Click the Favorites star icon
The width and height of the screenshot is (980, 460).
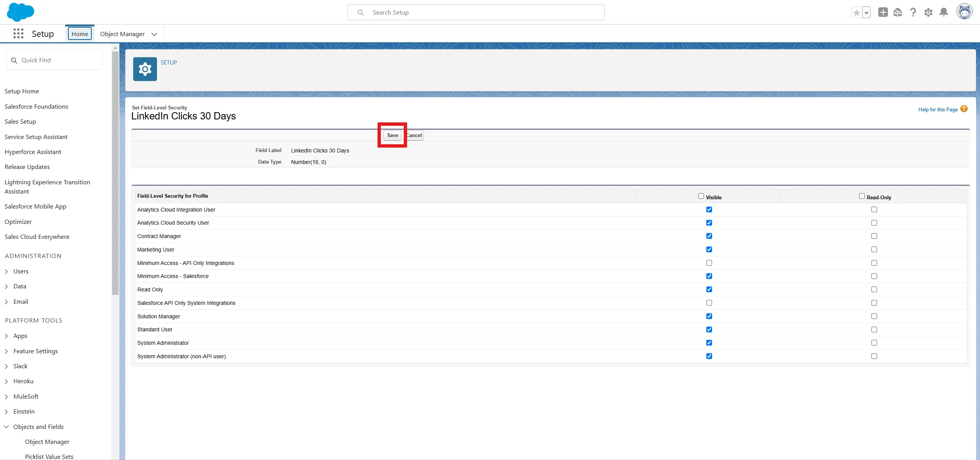[x=856, y=13]
